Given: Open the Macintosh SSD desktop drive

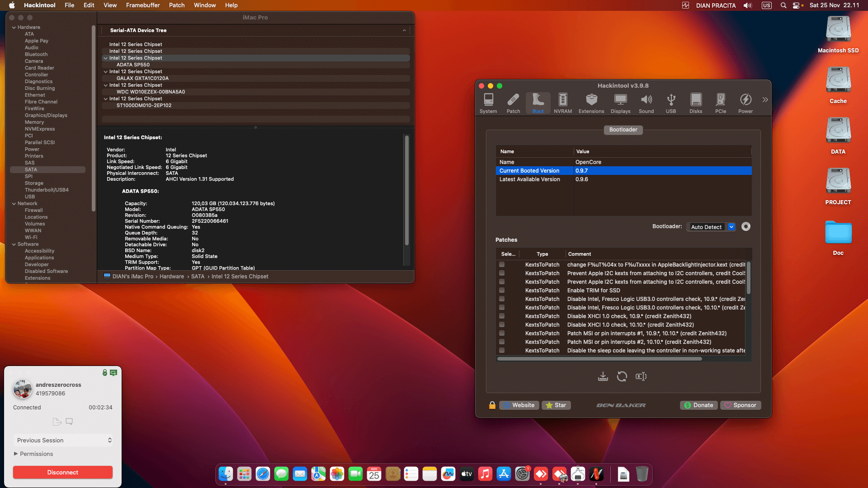Looking at the screenshot, I should pos(838,35).
